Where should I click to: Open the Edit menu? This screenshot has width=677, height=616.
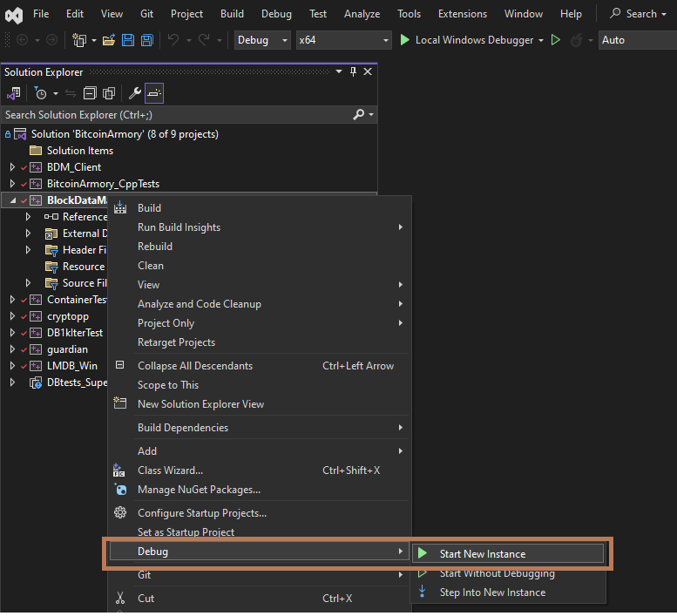pos(75,14)
